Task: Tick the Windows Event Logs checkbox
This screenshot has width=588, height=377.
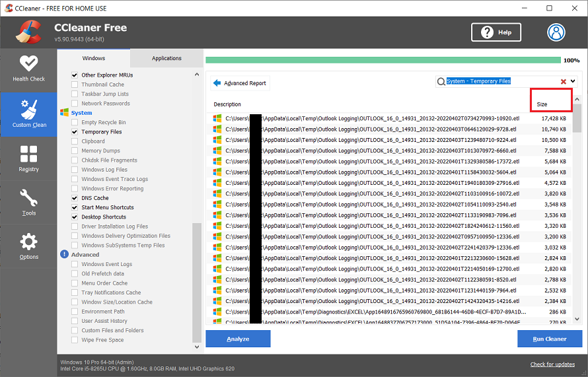Action: click(x=75, y=264)
